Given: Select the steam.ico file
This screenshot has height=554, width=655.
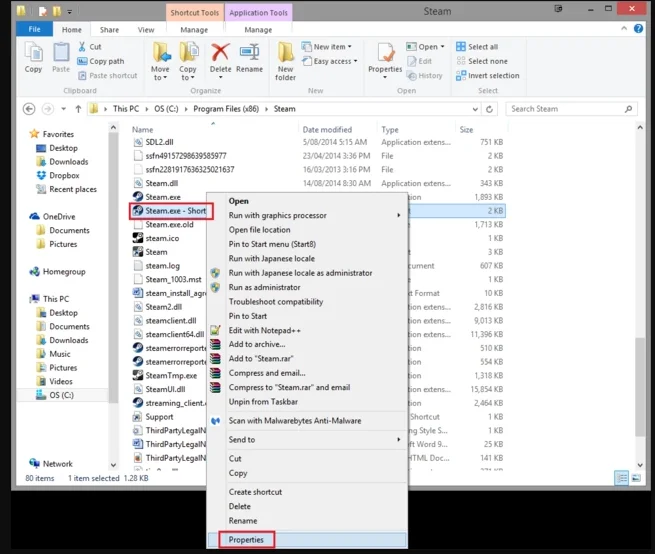Looking at the screenshot, I should click(162, 238).
